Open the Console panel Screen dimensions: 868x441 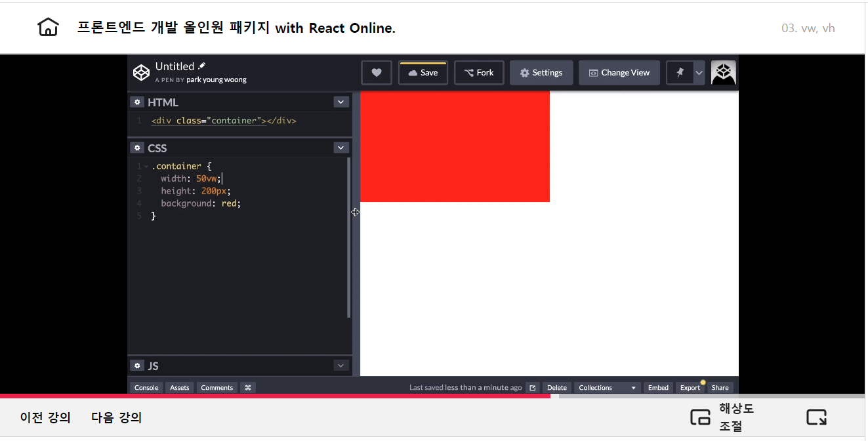click(146, 387)
